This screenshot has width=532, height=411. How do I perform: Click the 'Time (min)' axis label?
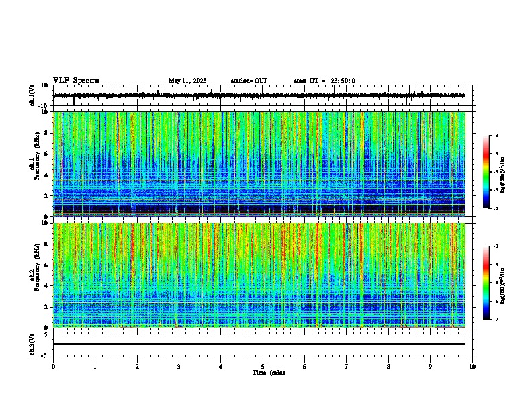point(269,373)
